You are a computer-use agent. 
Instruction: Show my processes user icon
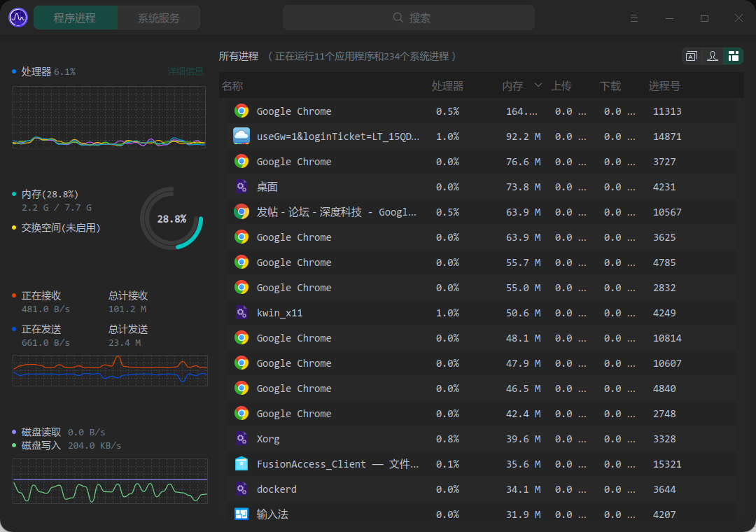point(712,57)
